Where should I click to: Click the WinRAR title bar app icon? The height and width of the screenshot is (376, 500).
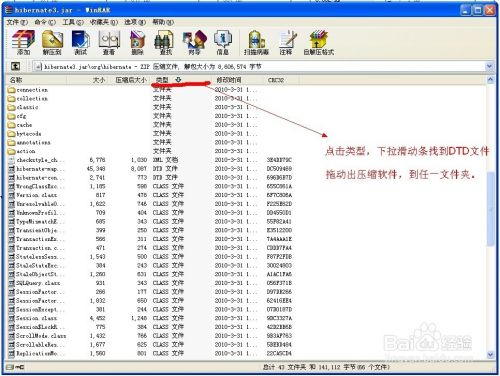coord(9,10)
